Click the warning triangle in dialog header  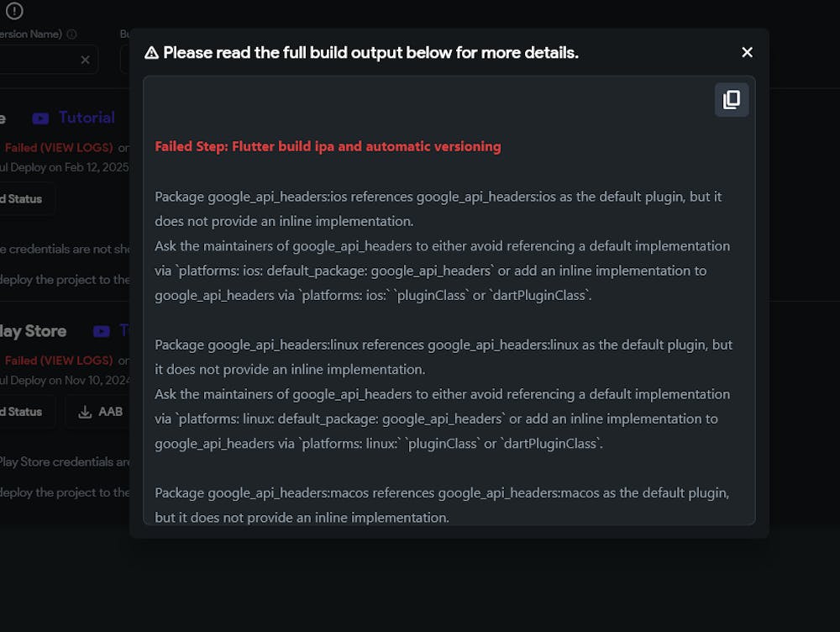click(151, 53)
